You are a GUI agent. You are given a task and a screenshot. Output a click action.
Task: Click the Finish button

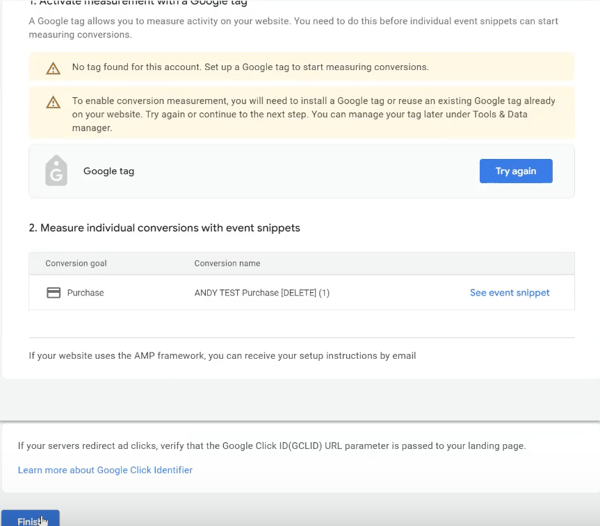tap(30, 520)
